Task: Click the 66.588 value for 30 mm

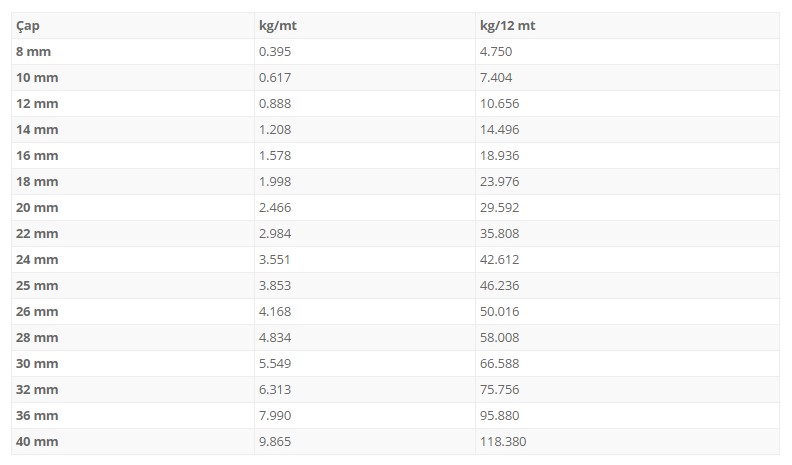Action: pos(500,364)
